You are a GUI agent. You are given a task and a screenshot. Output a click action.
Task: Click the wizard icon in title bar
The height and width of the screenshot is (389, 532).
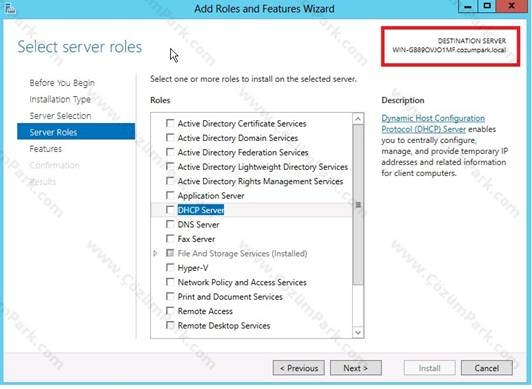(10, 8)
